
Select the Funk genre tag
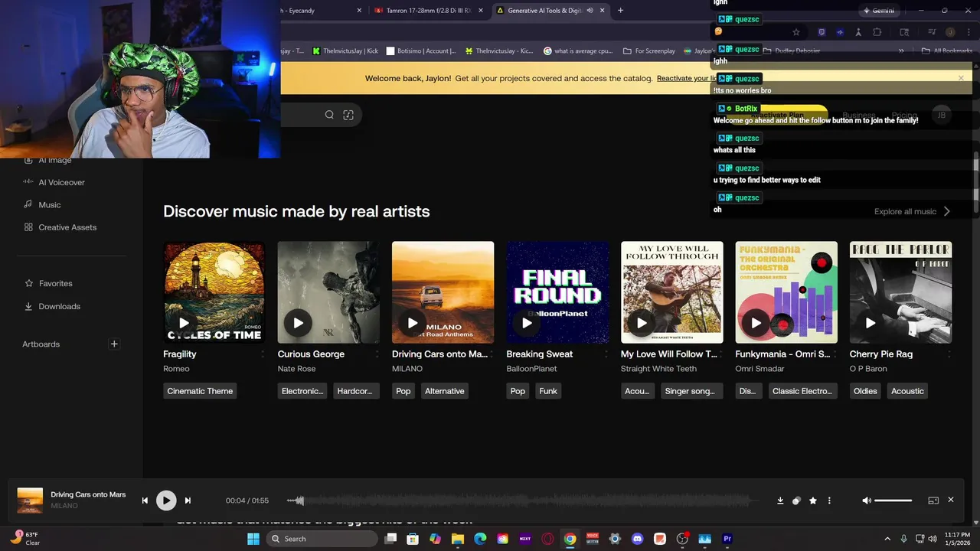pos(548,391)
